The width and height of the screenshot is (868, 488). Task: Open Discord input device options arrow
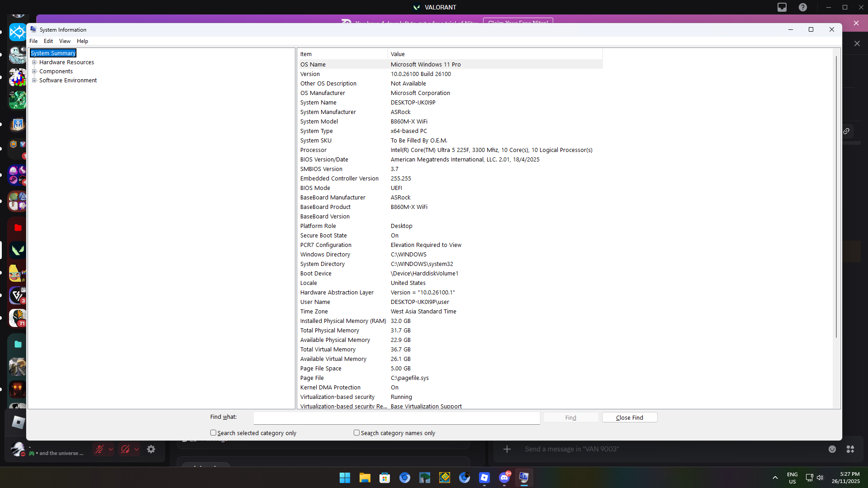point(111,449)
